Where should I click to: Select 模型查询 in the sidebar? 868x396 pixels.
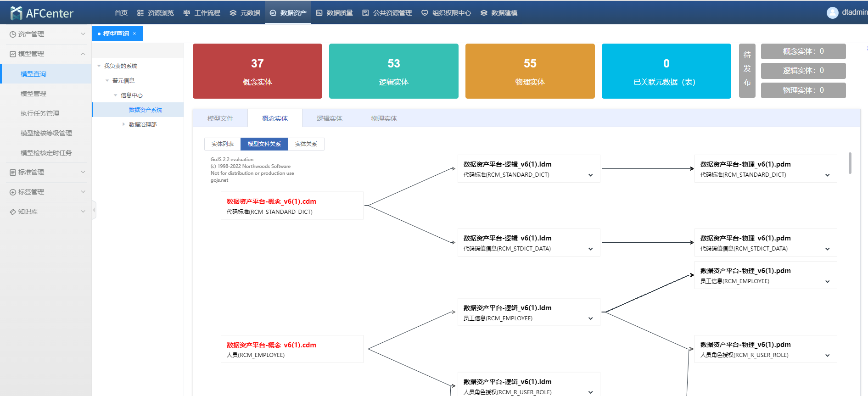[x=46, y=74]
